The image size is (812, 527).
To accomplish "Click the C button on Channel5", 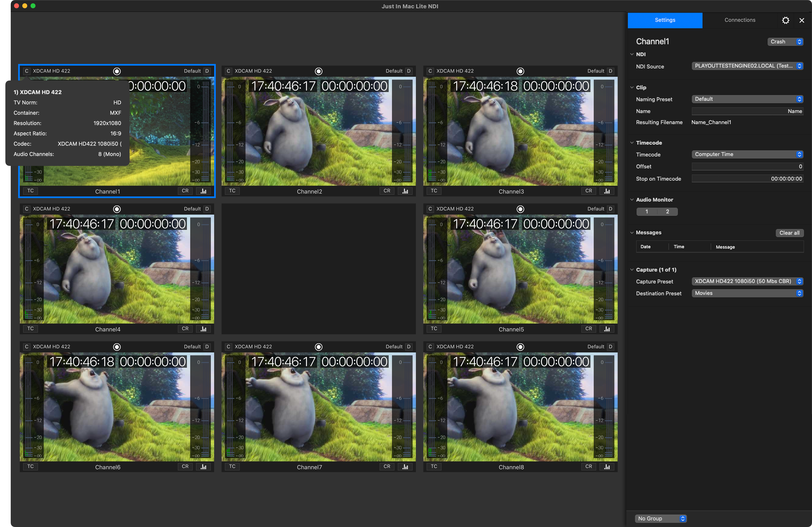I will point(430,209).
